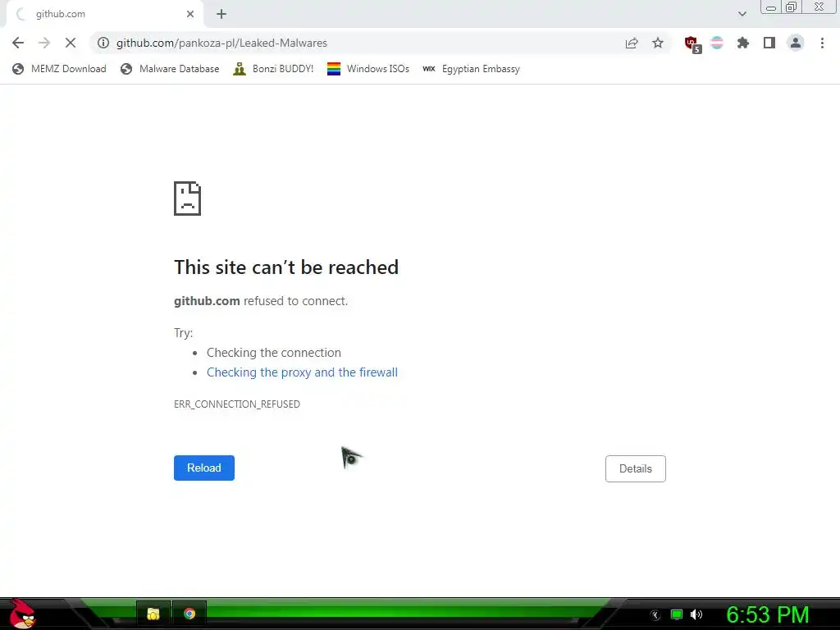View site information icon in address bar

[103, 43]
